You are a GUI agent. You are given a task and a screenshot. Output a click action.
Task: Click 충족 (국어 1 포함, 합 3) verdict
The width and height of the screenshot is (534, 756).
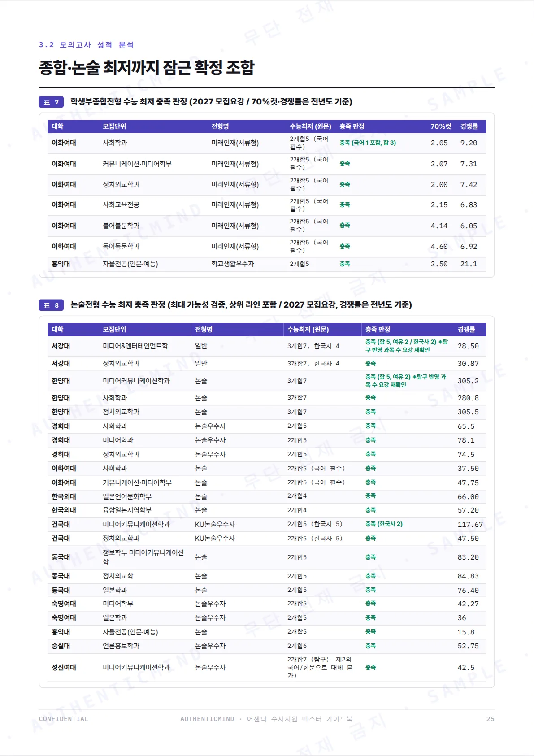tap(368, 143)
